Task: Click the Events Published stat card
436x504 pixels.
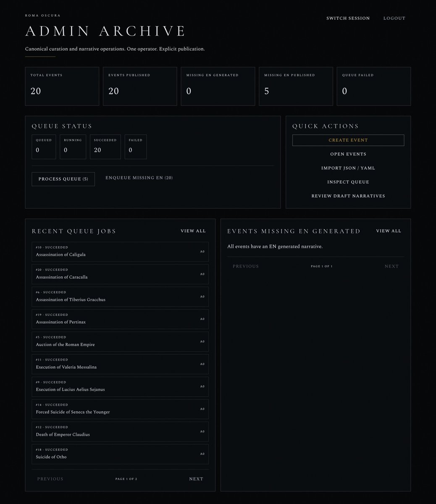Action: pos(140,86)
